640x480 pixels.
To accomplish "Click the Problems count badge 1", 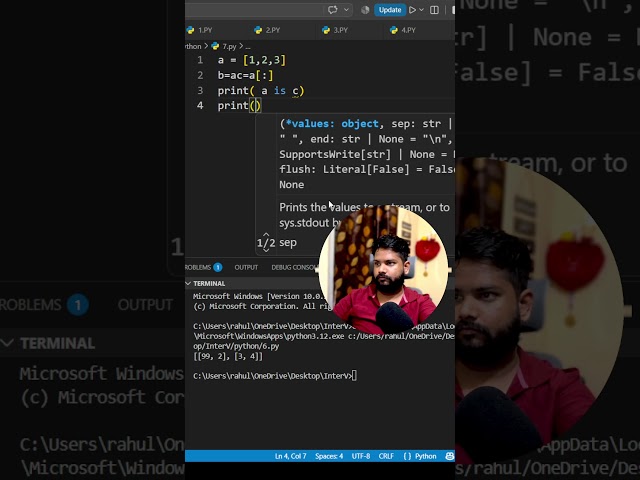I will point(218,267).
